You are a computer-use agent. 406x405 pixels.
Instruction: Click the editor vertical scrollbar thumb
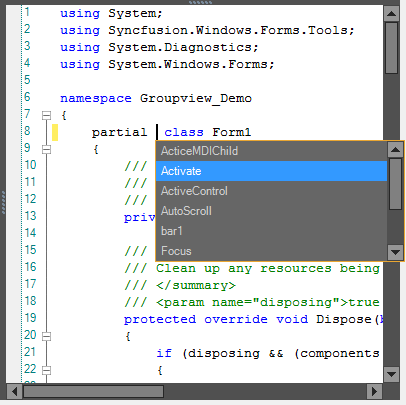pos(391,48)
